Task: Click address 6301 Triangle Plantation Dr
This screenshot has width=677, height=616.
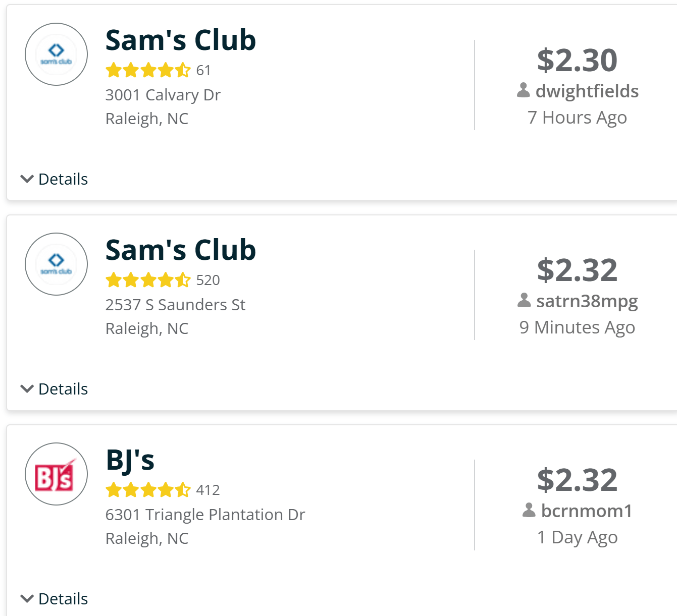Action: click(x=205, y=515)
